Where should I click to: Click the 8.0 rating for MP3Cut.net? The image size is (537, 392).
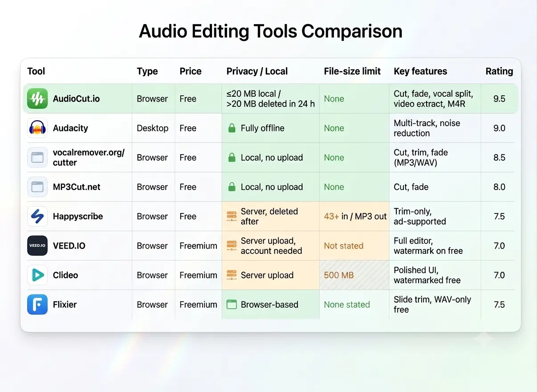coord(499,187)
